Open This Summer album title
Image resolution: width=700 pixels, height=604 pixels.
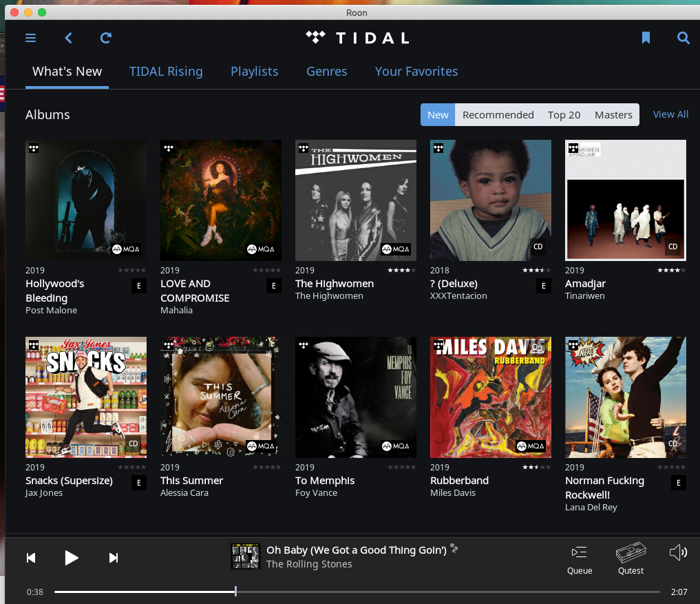191,481
